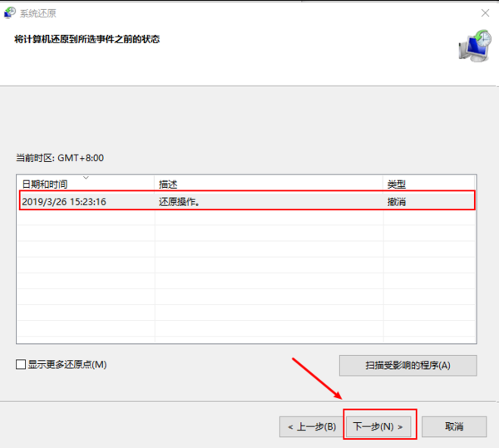Go back with 上一步(B) button
The height and width of the screenshot is (448, 499).
[x=312, y=426]
